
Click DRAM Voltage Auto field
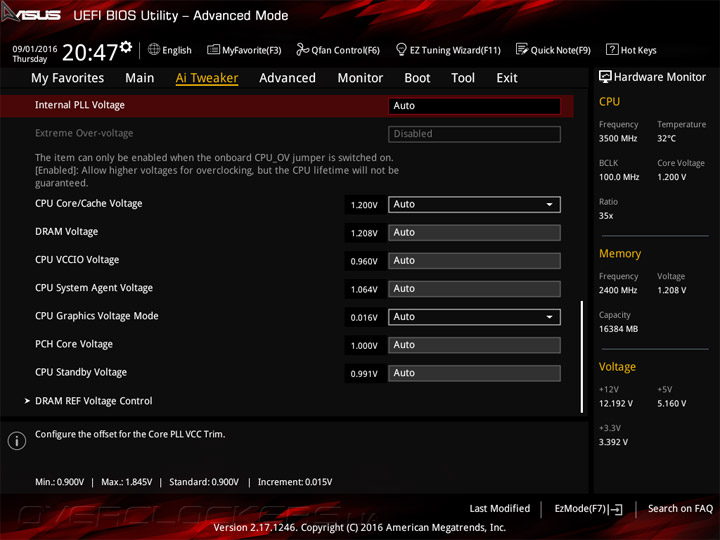tap(474, 232)
